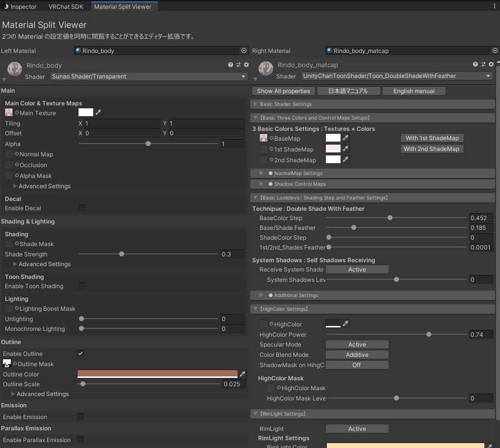Click the presets icon on the left material
Viewport: 500px width, 448px height.
[238, 64]
